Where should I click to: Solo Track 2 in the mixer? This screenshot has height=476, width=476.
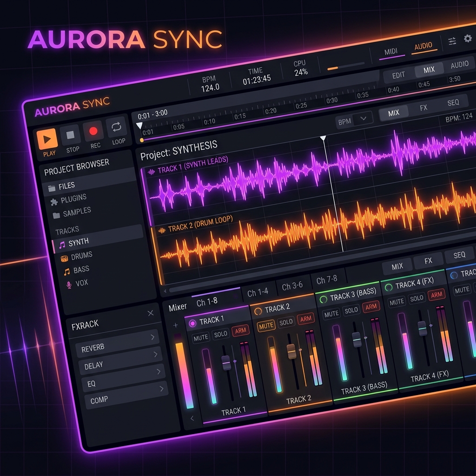point(286,322)
